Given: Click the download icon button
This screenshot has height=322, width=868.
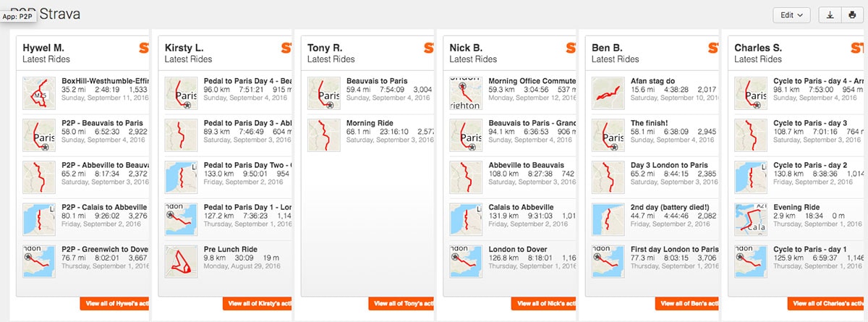Looking at the screenshot, I should 829,15.
